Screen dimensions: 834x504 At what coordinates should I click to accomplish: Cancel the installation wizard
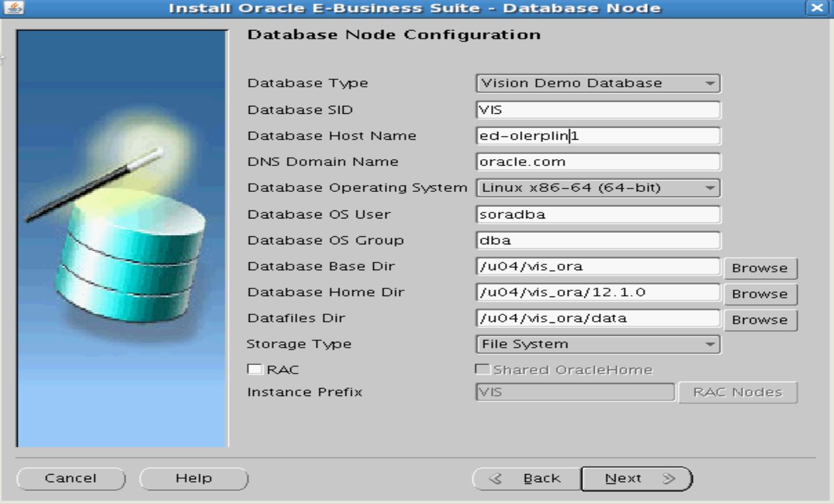(70, 478)
